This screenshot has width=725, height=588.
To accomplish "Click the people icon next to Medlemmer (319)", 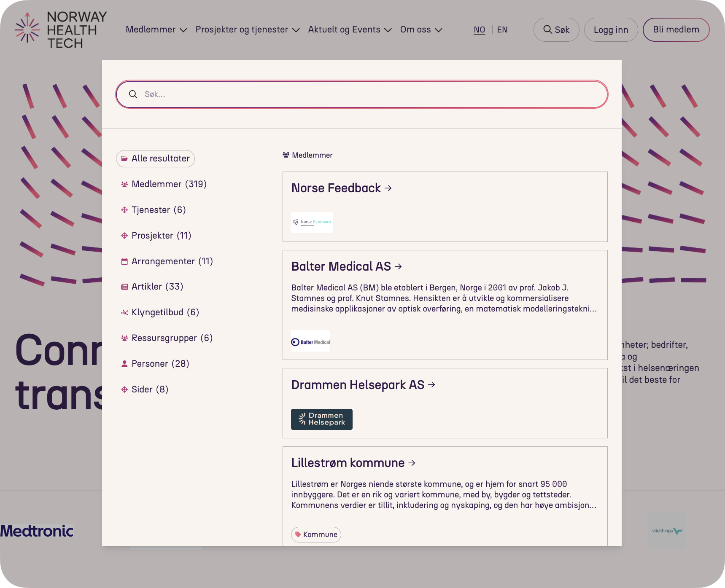I will [124, 184].
